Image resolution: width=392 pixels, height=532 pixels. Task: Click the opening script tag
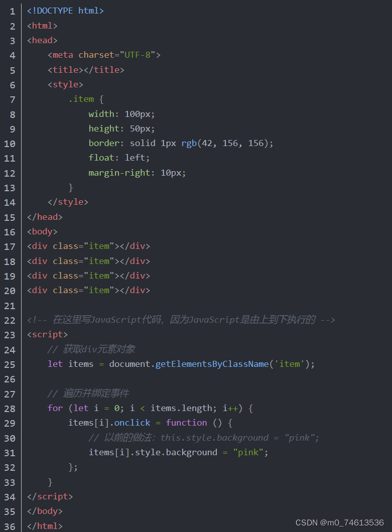pos(47,335)
